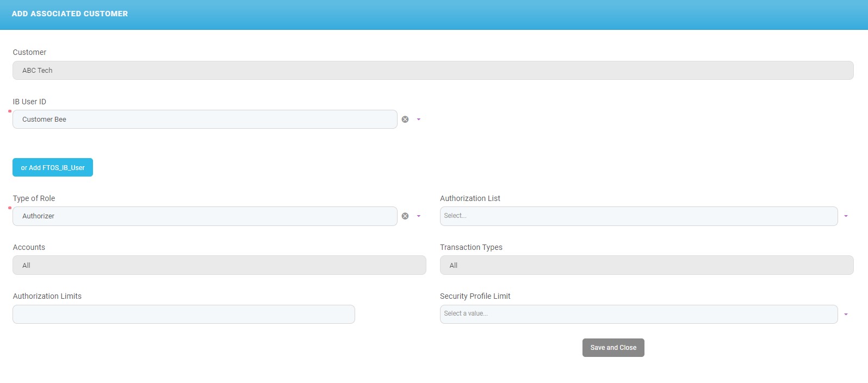The width and height of the screenshot is (868, 383).
Task: Open the Authorization List dropdown arrow
Action: pos(846,216)
